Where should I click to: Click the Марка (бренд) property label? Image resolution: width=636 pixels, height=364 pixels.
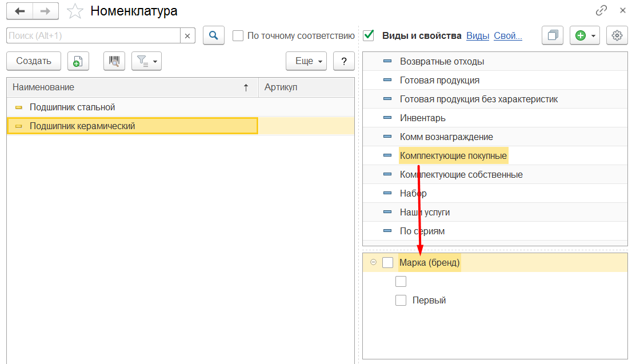[429, 262]
